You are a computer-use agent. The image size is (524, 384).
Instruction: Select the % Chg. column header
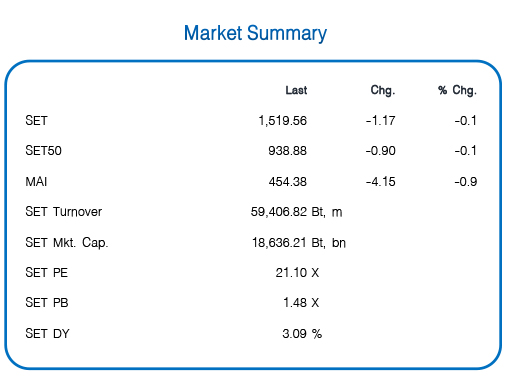(457, 91)
